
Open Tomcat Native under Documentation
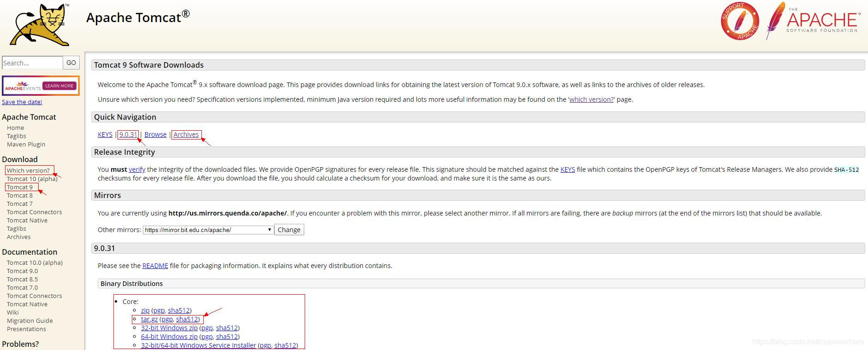click(x=27, y=304)
